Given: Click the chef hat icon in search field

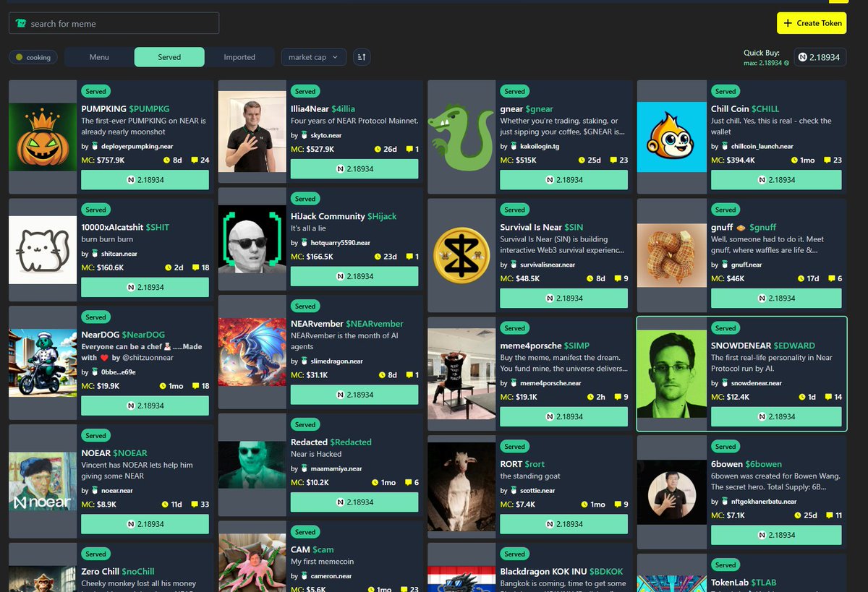Looking at the screenshot, I should [21, 23].
